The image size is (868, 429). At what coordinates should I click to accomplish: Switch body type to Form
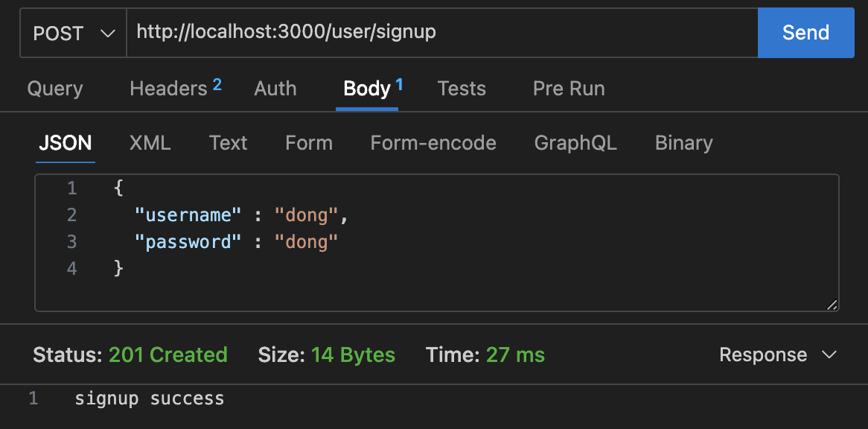pyautogui.click(x=309, y=143)
